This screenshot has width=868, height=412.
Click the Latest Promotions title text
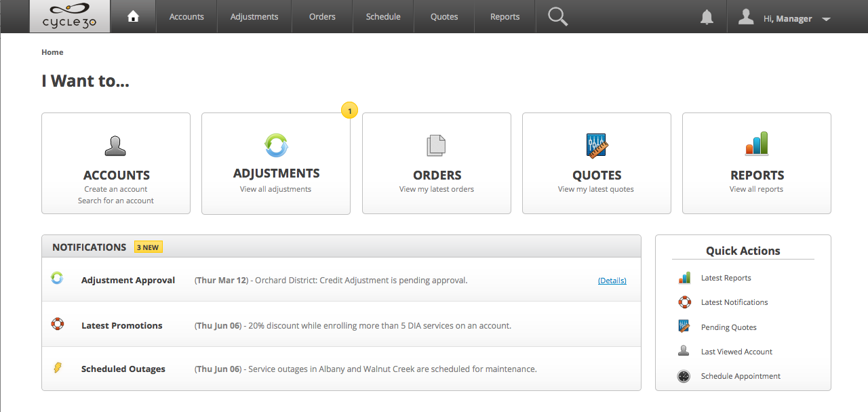tap(122, 325)
